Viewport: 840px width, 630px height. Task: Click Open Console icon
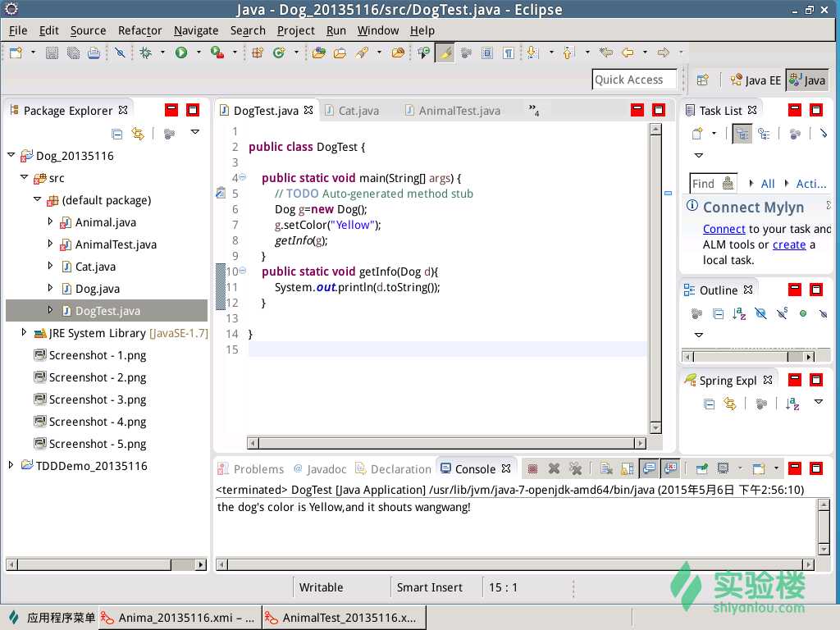click(759, 468)
